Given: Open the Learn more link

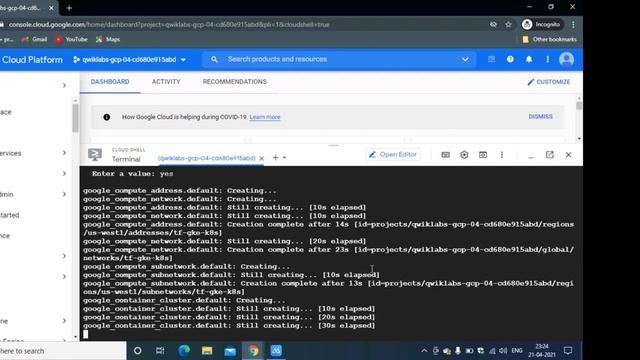Looking at the screenshot, I should point(265,117).
